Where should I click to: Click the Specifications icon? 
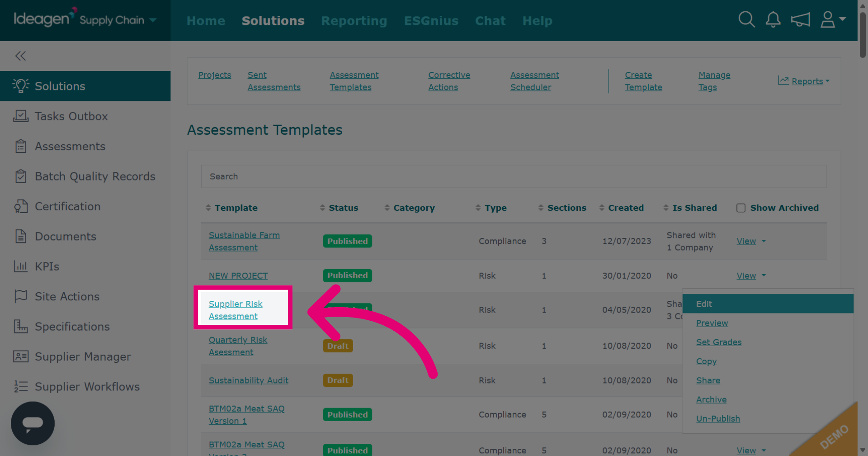click(21, 326)
